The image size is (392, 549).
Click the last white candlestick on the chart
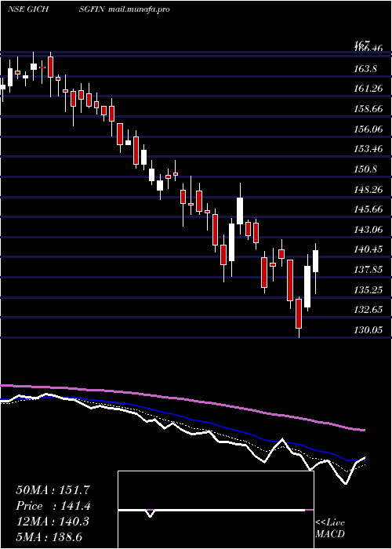(x=315, y=261)
